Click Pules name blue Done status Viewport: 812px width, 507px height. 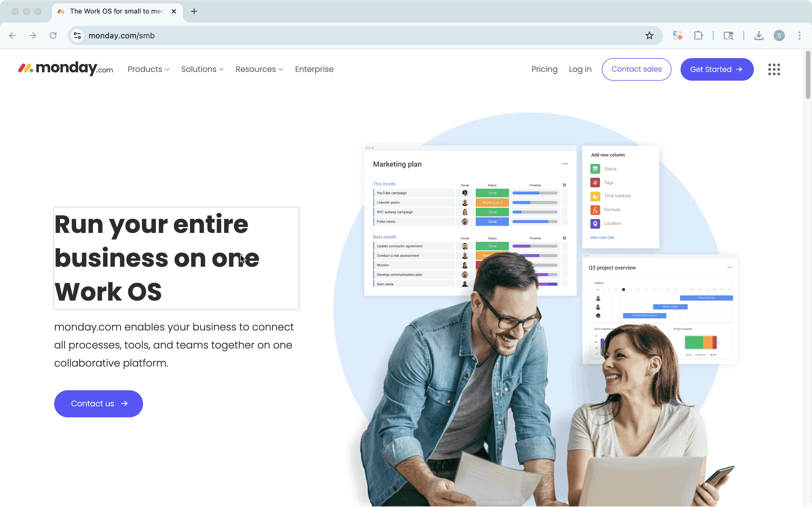(x=492, y=221)
